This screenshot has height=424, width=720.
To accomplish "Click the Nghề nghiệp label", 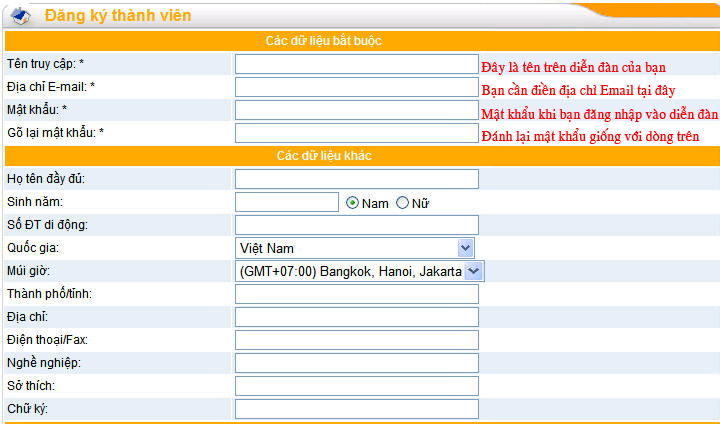I will click(x=44, y=363).
